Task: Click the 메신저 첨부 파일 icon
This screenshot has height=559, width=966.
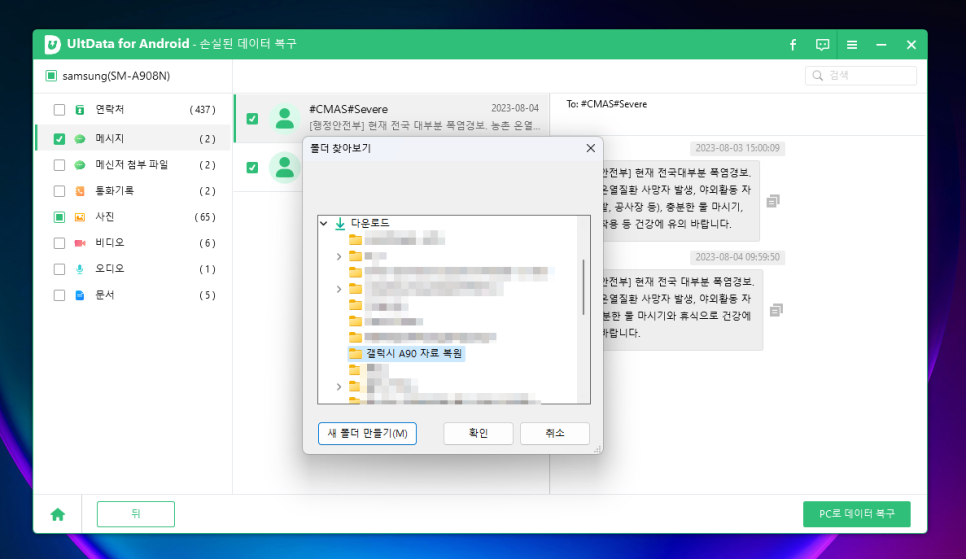Action: point(80,165)
